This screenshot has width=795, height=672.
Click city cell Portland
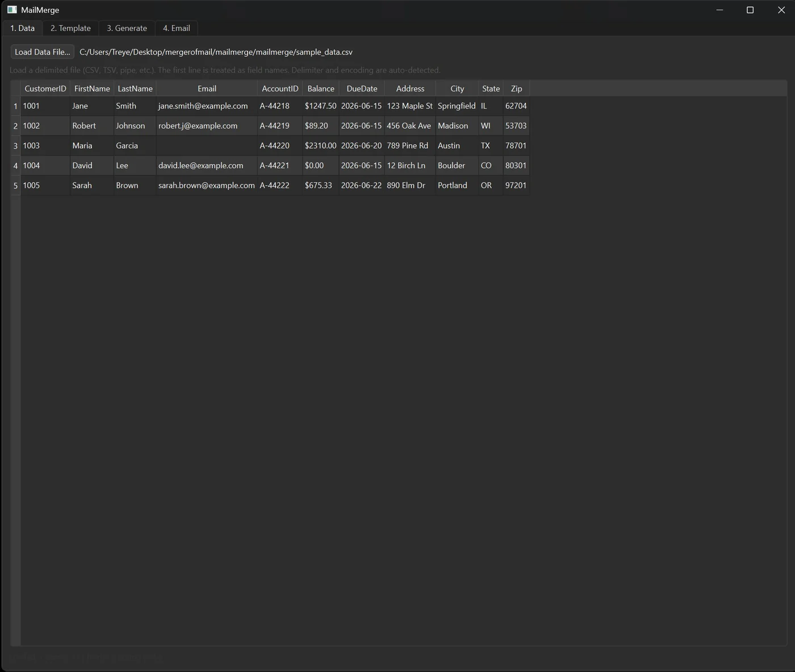[457, 185]
